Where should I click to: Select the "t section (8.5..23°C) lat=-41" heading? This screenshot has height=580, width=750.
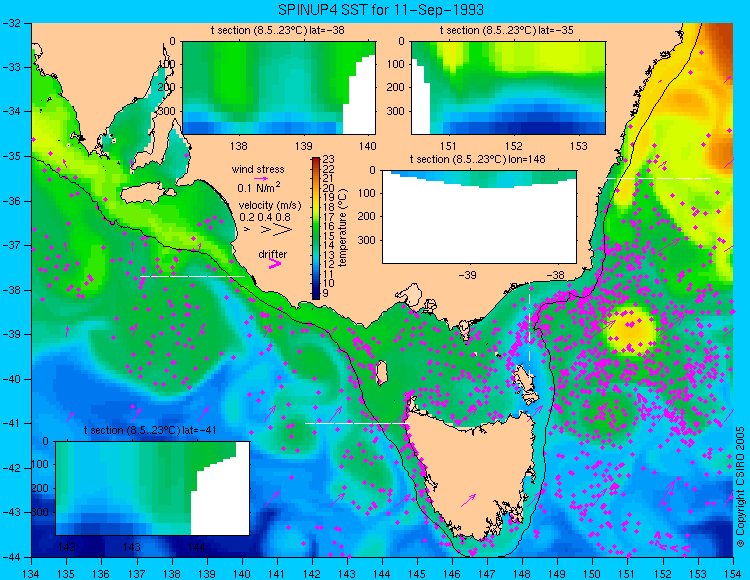click(151, 430)
